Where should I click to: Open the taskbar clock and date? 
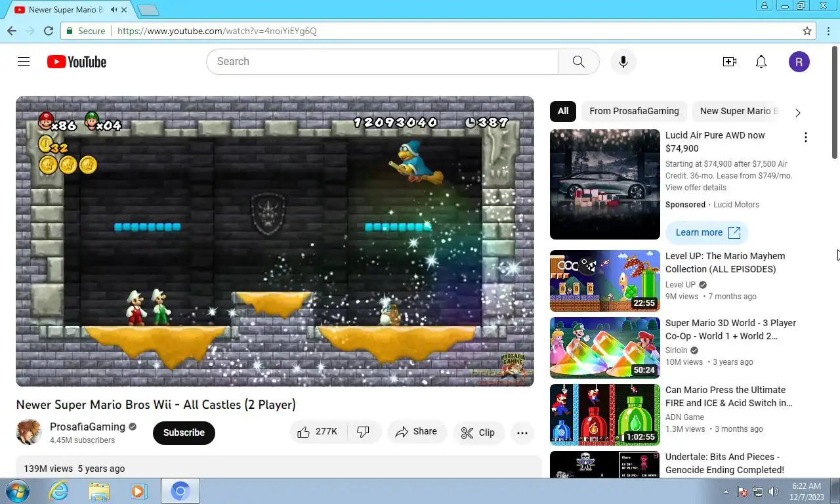(x=807, y=491)
